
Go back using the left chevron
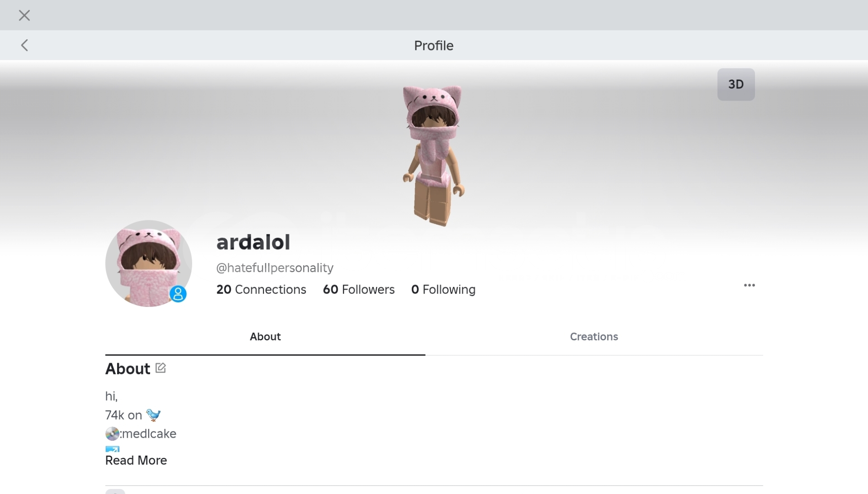[x=25, y=45]
